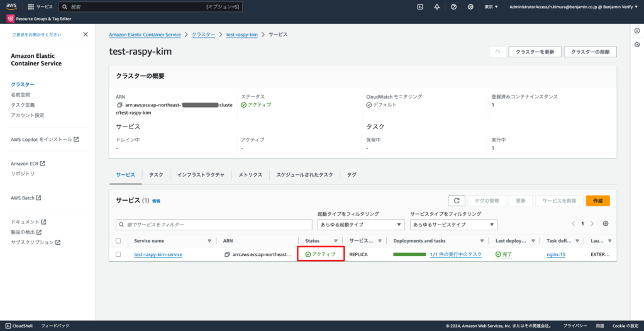
Task: Open the test-raspy-kim-service link
Action: pyautogui.click(x=158, y=254)
